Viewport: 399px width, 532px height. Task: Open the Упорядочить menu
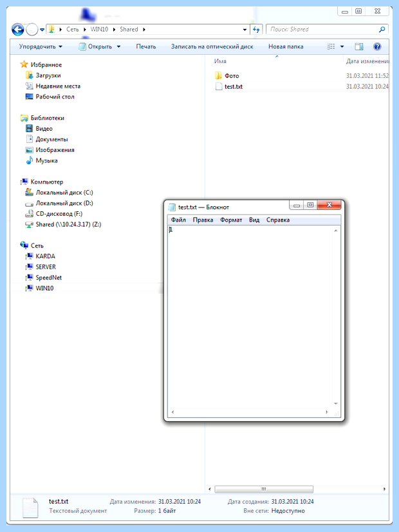[41, 46]
